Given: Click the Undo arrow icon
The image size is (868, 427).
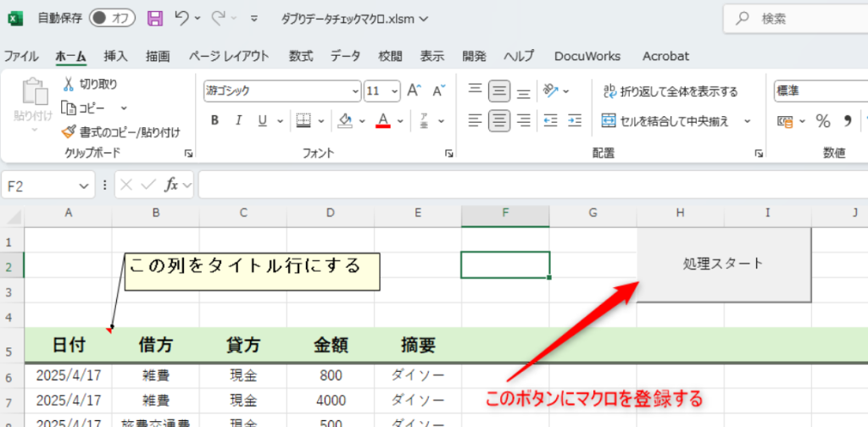Looking at the screenshot, I should click(x=181, y=18).
